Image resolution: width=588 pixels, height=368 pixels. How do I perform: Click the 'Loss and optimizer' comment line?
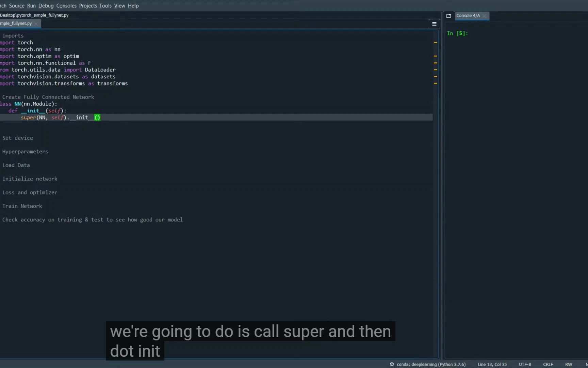click(x=30, y=193)
